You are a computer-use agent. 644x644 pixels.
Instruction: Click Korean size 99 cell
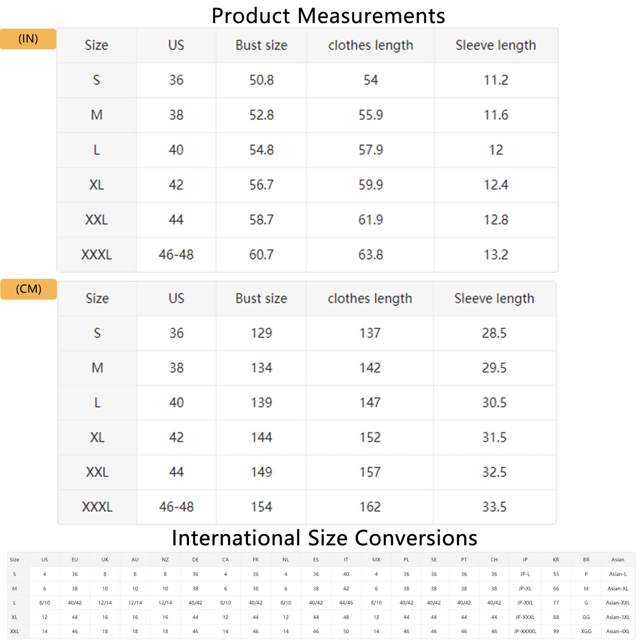pyautogui.click(x=556, y=632)
